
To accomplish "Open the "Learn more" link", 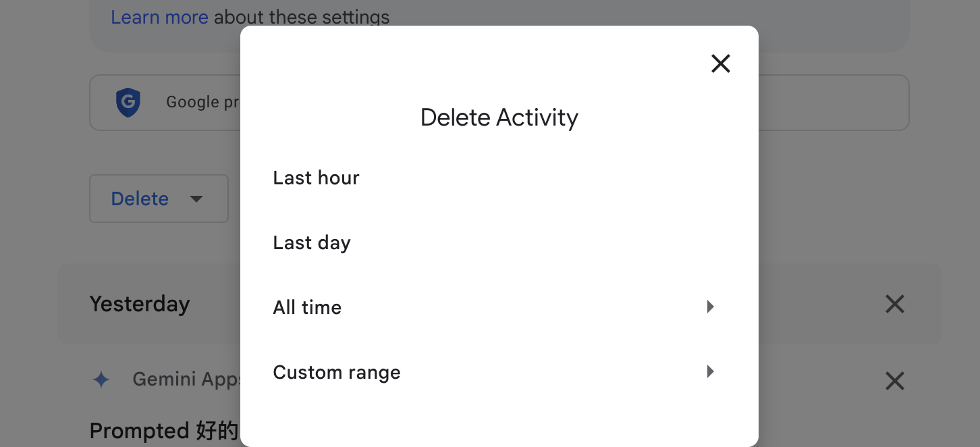I will (x=159, y=17).
